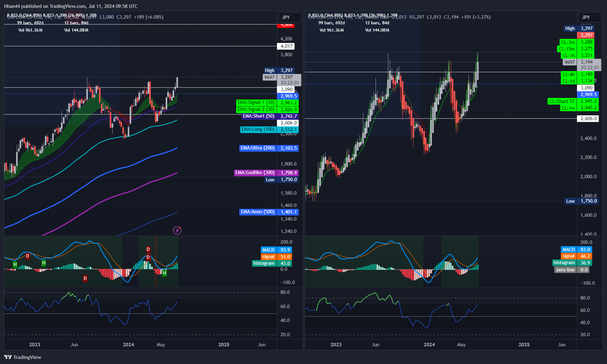
Task: Click the EMA:Aeon (500) label
Action: point(258,212)
